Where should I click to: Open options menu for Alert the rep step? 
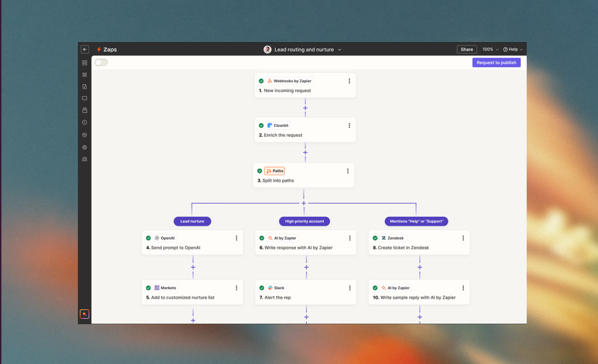click(349, 288)
